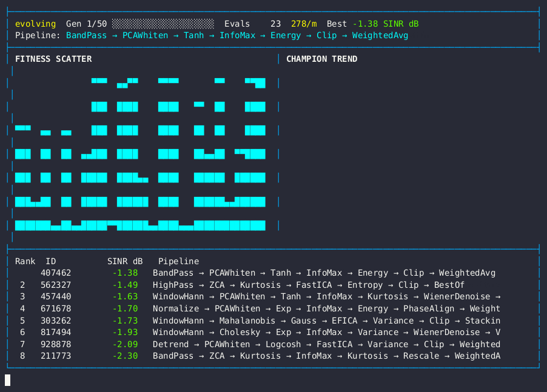Viewport: 547px width, 392px height.
Task: Click the 'Gen 1/50' generation counter
Action: click(87, 24)
